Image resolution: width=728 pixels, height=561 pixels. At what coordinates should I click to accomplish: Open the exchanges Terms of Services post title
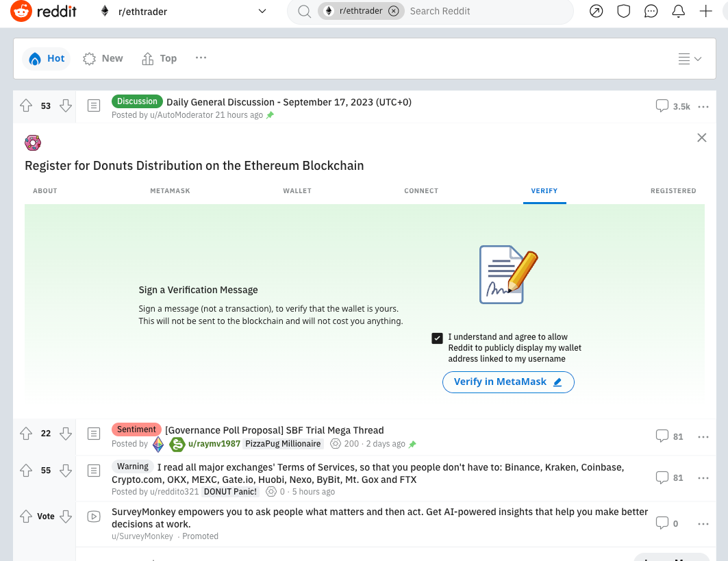coord(368,473)
